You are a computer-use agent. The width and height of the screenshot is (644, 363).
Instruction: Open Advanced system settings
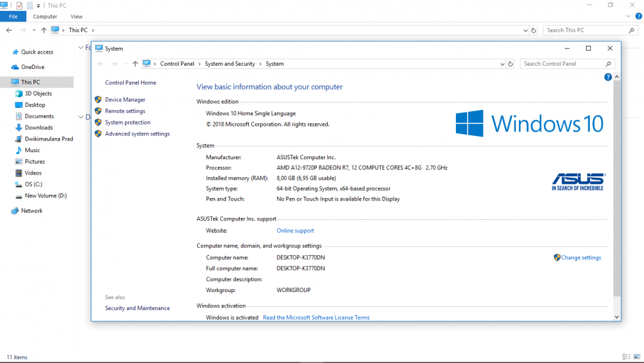pyautogui.click(x=137, y=134)
